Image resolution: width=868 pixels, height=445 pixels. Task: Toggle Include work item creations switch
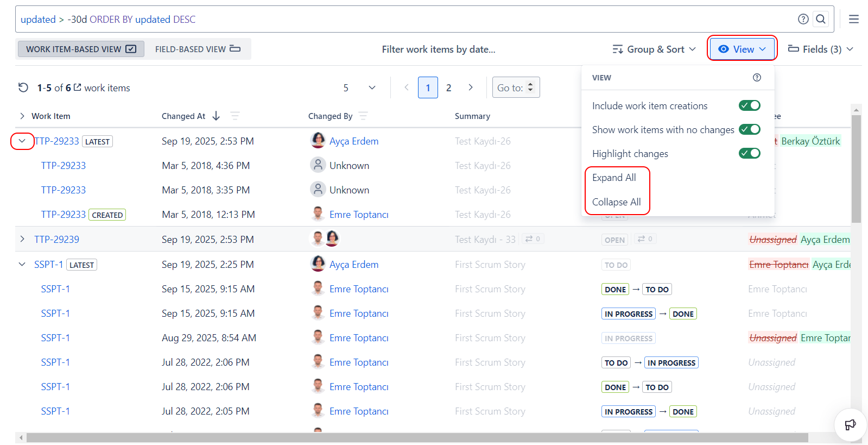[749, 105]
